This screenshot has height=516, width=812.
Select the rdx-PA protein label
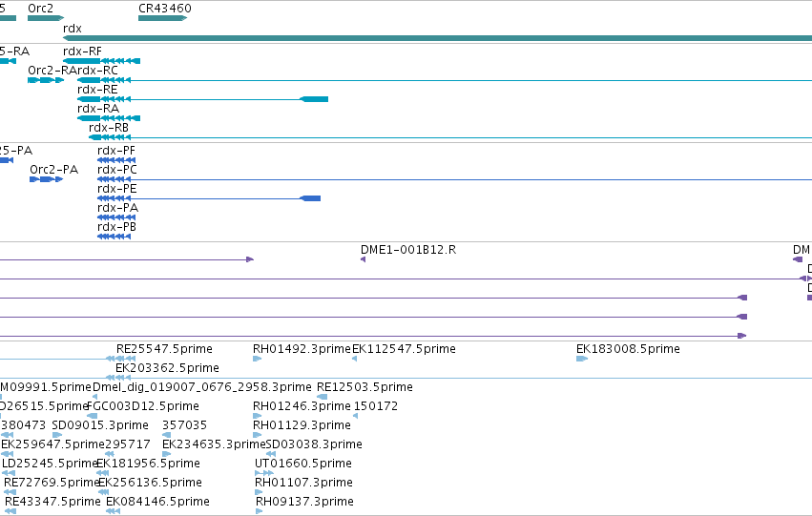[118, 208]
